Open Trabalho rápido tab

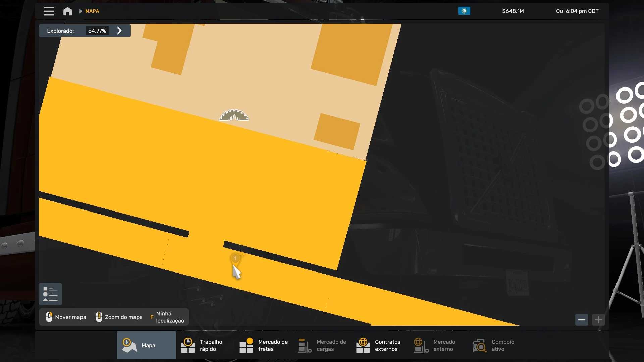click(205, 345)
